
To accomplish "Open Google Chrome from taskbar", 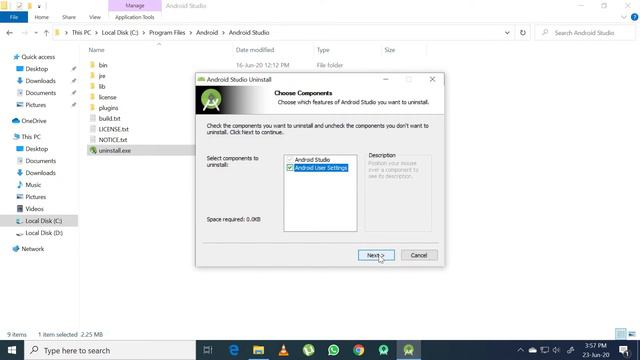I will pos(359,350).
